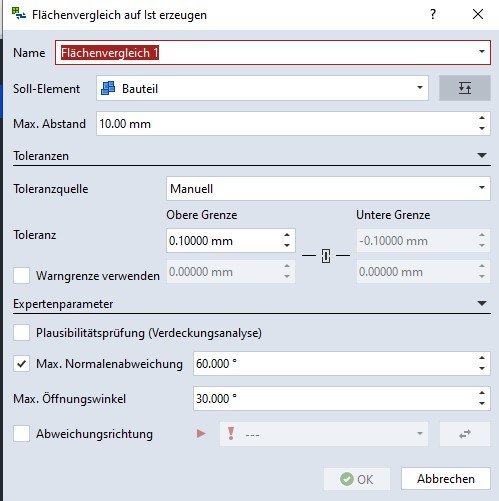This screenshot has width=499, height=501.
Task: Check Plausibilitätsprüfung (Verdeckungsanalyse)
Action: (x=21, y=333)
